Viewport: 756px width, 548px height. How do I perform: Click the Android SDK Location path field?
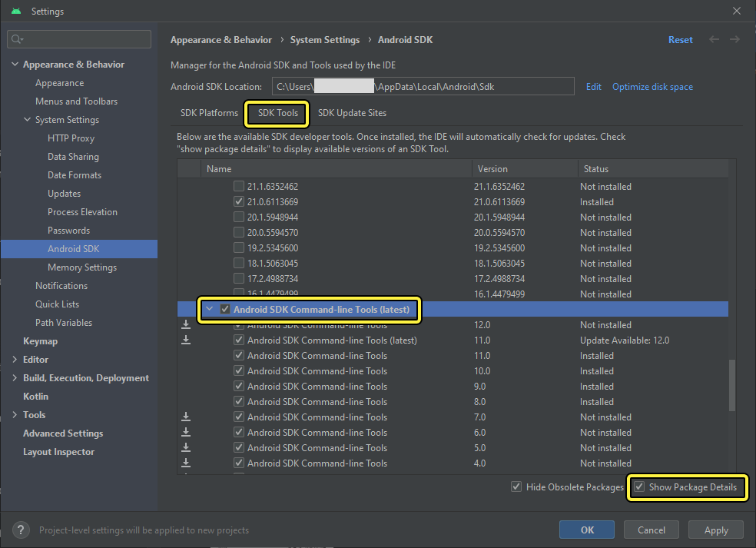tap(423, 86)
